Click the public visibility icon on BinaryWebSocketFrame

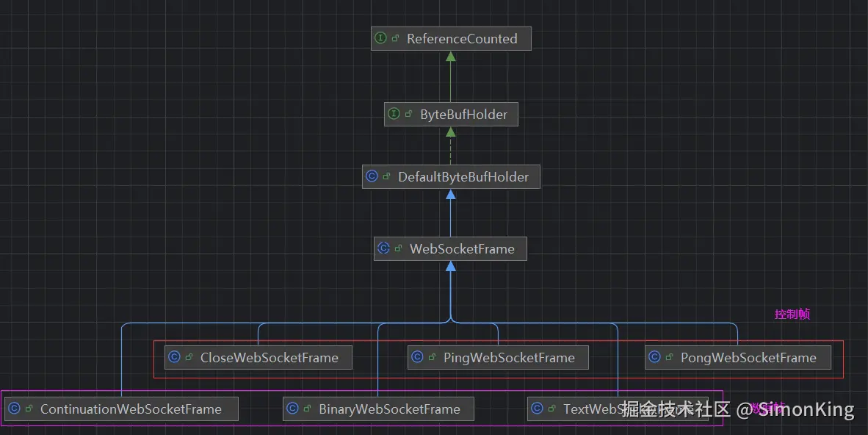coord(307,409)
